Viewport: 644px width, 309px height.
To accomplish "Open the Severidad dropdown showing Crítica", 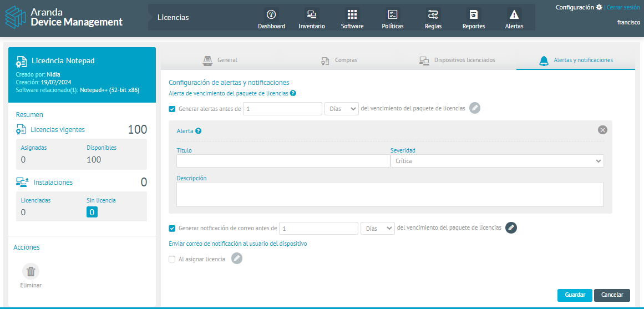I will click(497, 161).
